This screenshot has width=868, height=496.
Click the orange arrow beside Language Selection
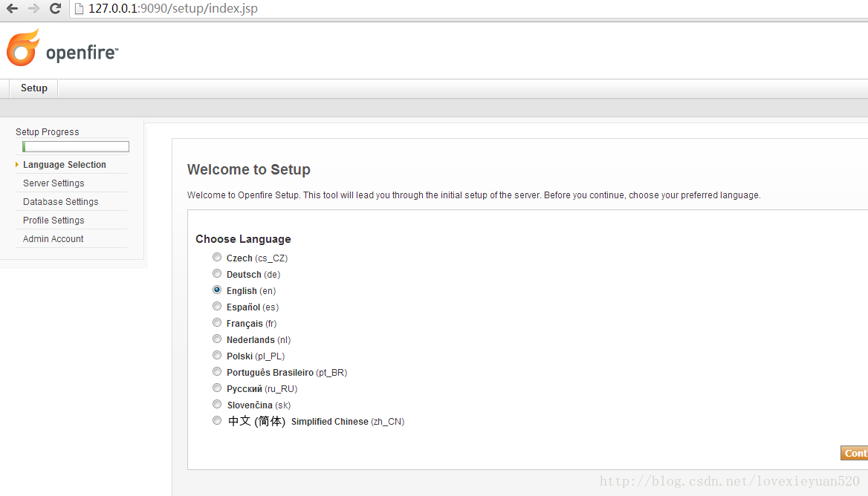(x=17, y=165)
